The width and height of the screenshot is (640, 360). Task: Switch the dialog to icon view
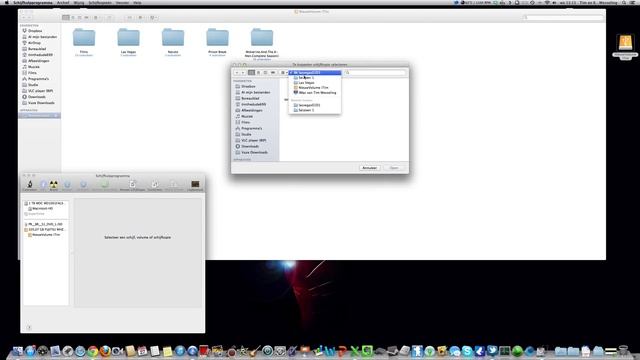(x=251, y=72)
